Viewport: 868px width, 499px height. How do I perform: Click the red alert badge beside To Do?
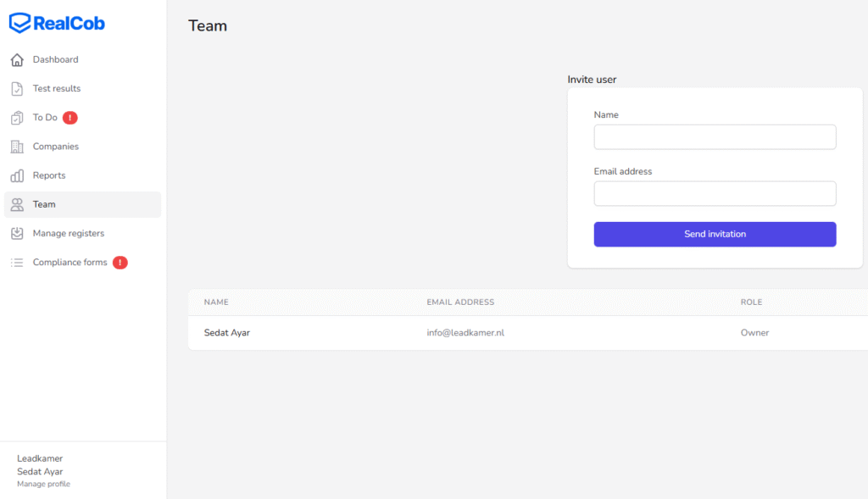(x=70, y=117)
